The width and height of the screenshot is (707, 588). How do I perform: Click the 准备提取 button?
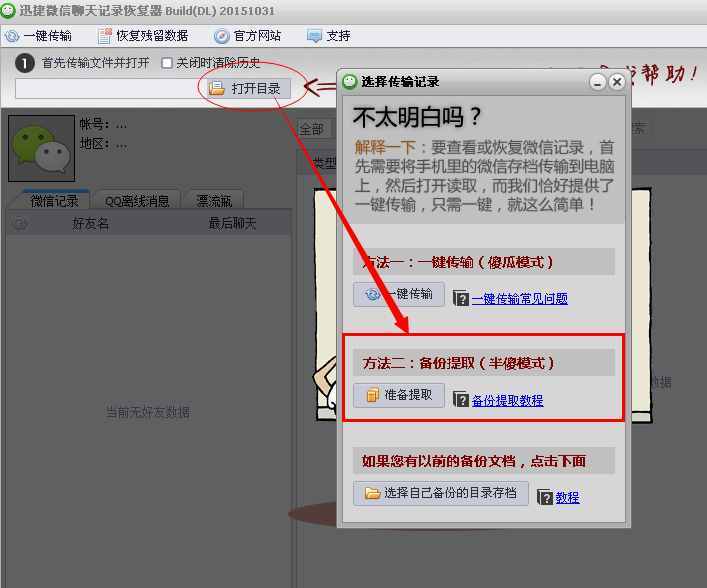click(x=399, y=395)
